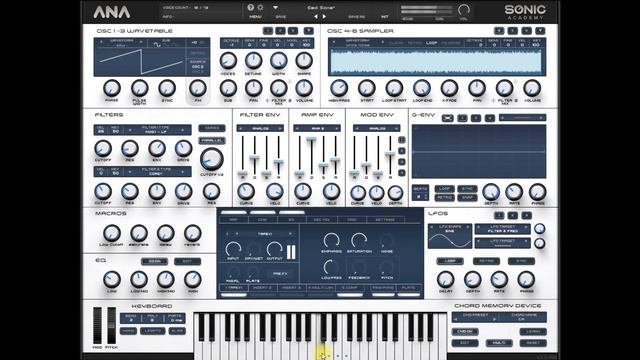This screenshot has height=360, width=640.
Task: Open OSC 1-3 Wavetable section dropdown arrow
Action: 309,31
